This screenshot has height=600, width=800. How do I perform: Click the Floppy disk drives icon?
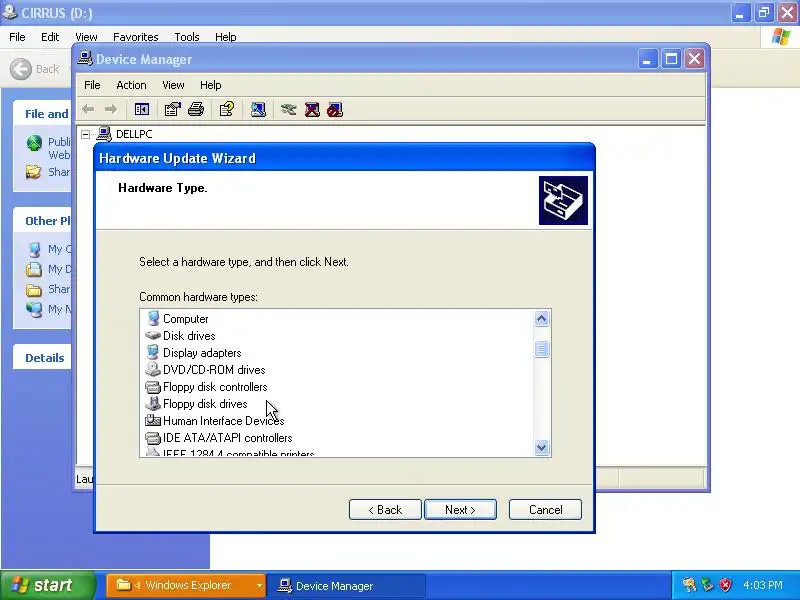pyautogui.click(x=153, y=404)
